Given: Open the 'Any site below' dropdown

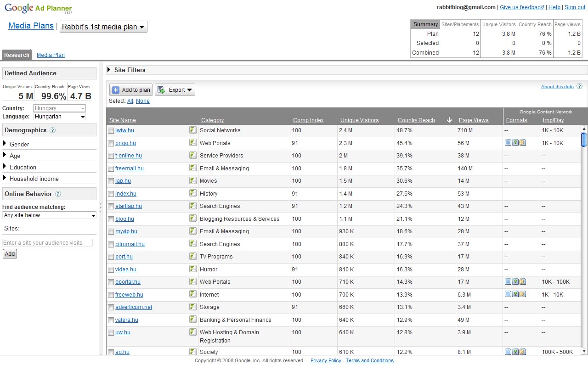Looking at the screenshot, I should click(x=49, y=215).
